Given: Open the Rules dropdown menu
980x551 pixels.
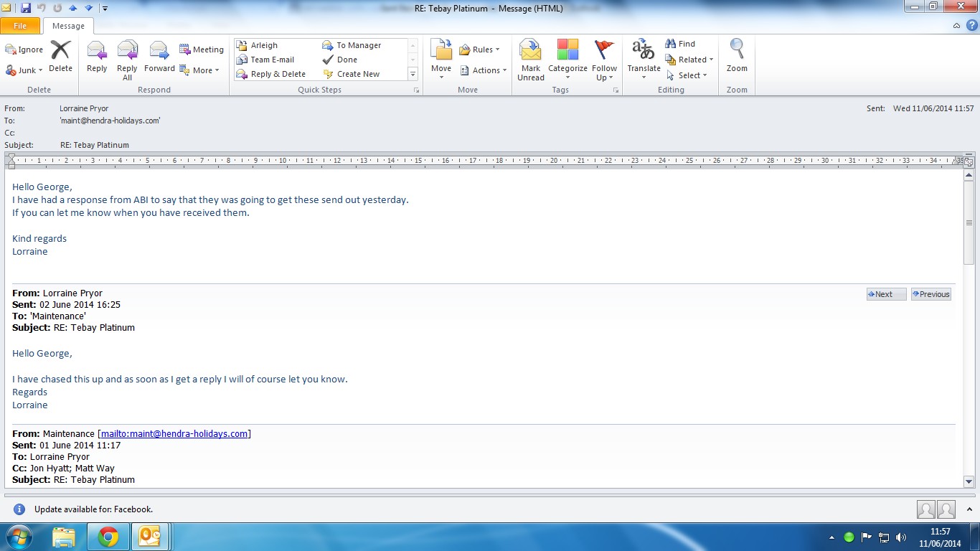Looking at the screenshot, I should pos(479,50).
